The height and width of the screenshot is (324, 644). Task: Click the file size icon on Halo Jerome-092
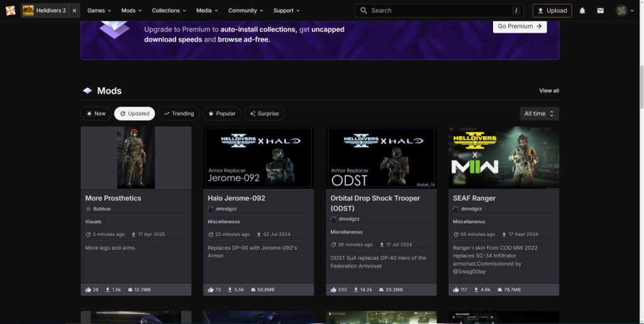[x=253, y=289]
